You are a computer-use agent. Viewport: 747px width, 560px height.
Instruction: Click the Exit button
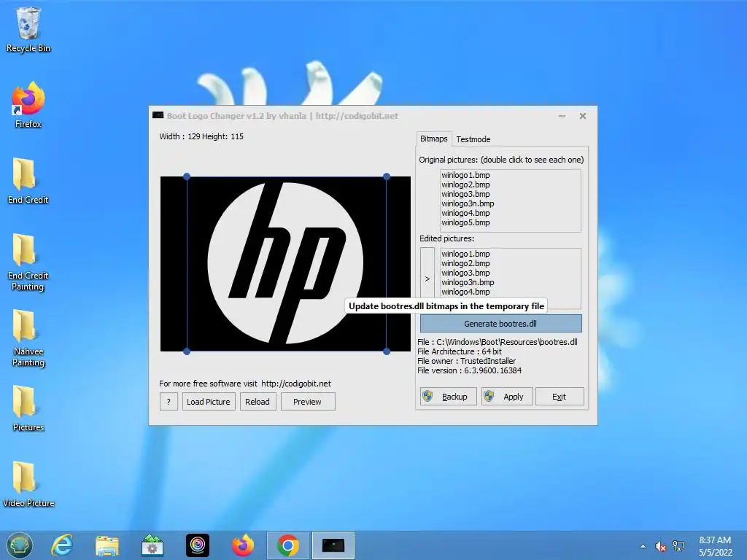coord(560,396)
